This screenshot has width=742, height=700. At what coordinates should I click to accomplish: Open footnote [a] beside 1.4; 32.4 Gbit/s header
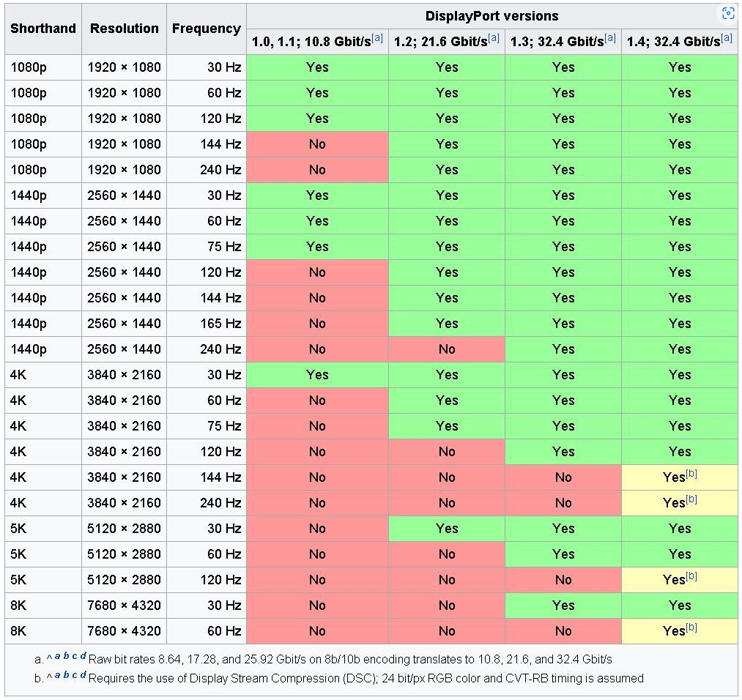pos(727,38)
